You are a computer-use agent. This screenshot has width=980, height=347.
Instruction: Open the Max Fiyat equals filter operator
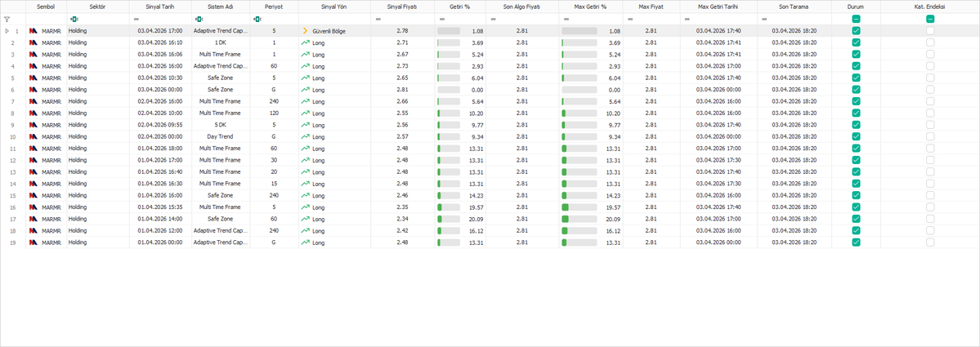pos(630,20)
